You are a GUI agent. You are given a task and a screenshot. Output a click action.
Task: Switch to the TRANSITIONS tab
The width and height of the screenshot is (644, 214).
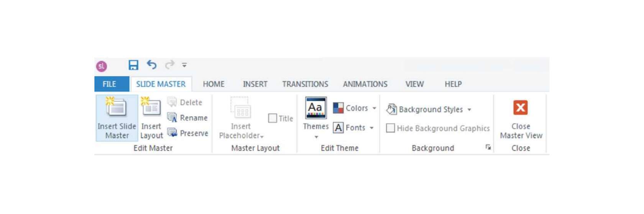305,84
